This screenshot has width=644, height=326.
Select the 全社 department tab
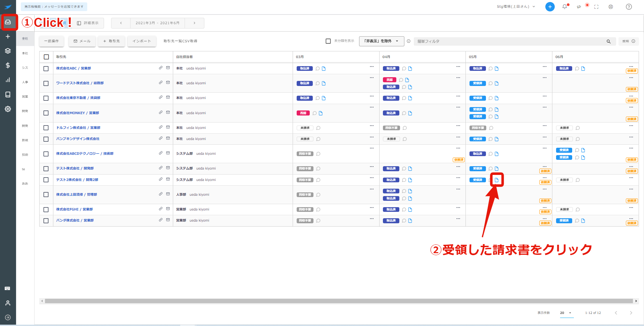(25, 39)
